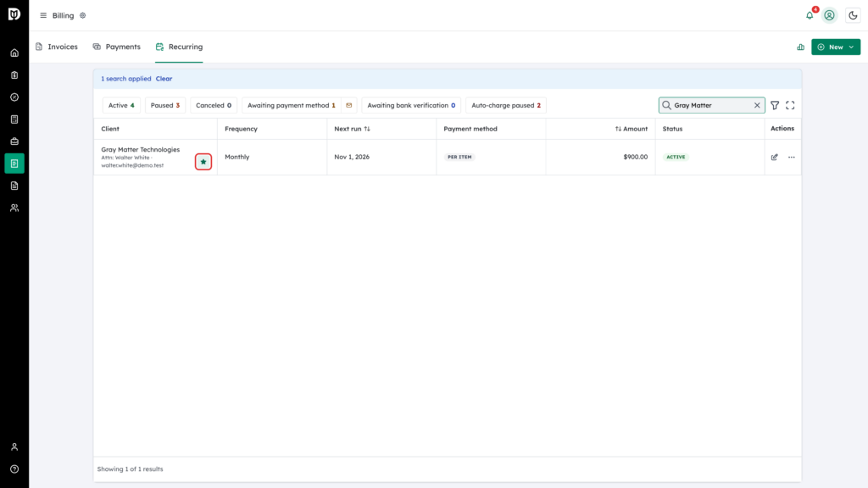The image size is (868, 488).
Task: Filter by Awaiting payment method chip
Action: [292, 105]
